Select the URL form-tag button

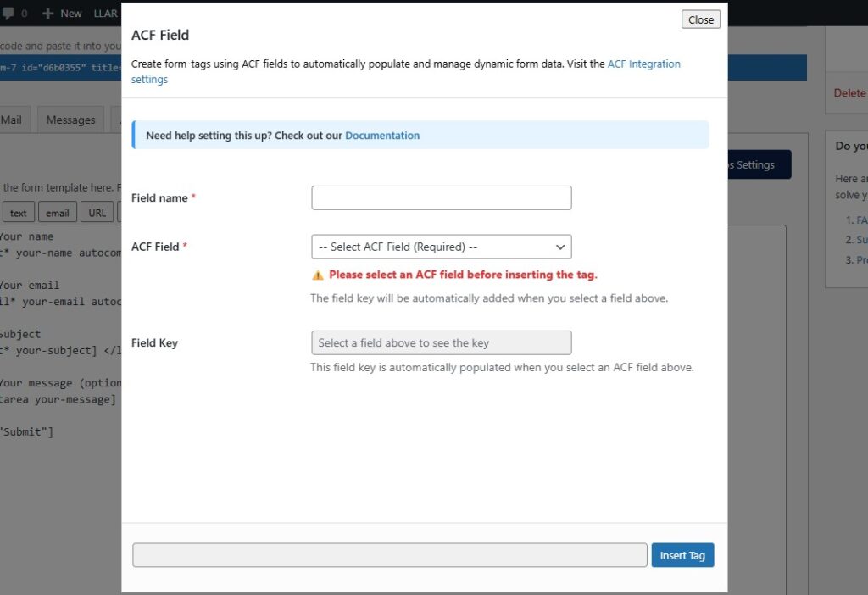[97, 213]
